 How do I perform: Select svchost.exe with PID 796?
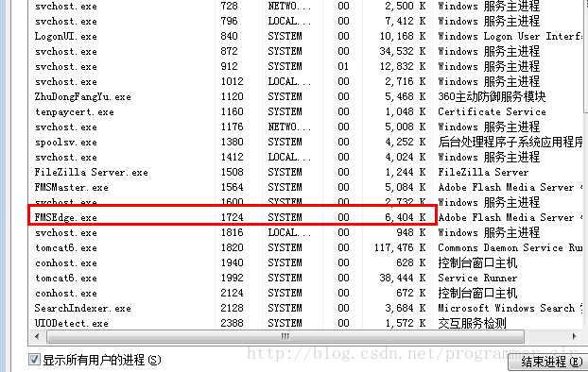pos(65,22)
